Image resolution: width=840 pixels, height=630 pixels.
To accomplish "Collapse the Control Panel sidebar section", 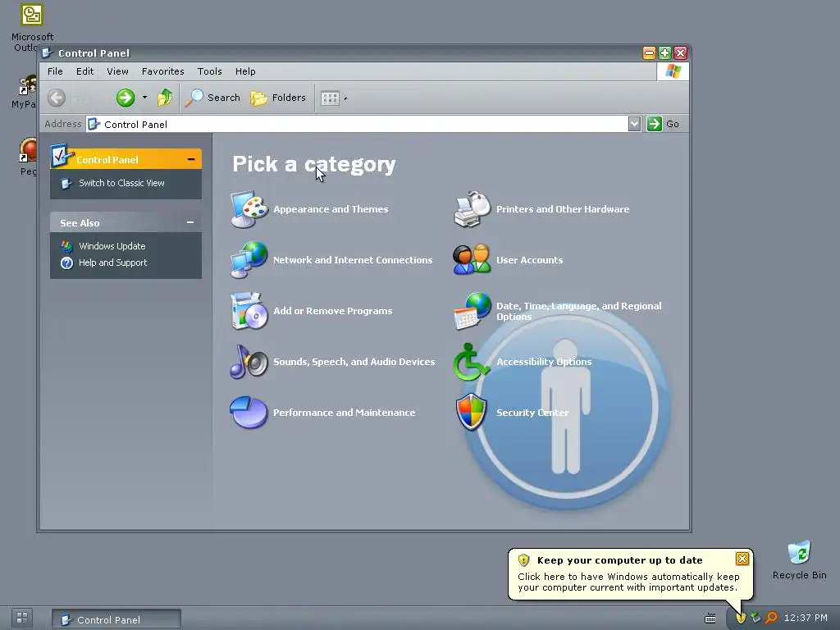I will point(190,160).
